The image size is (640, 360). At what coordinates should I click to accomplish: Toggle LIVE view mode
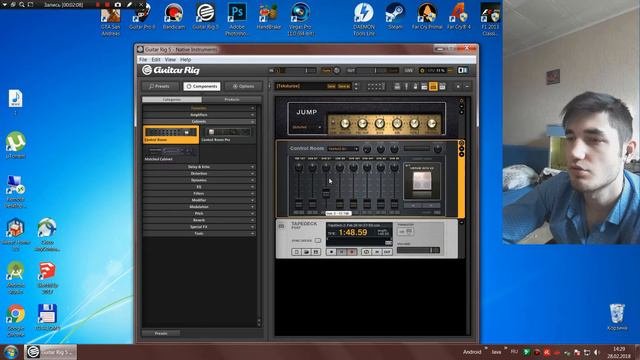tap(409, 70)
